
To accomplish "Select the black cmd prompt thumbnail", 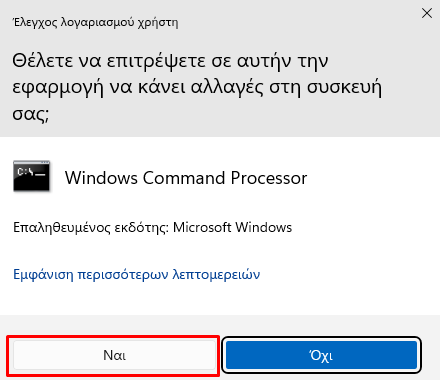I will [x=32, y=176].
